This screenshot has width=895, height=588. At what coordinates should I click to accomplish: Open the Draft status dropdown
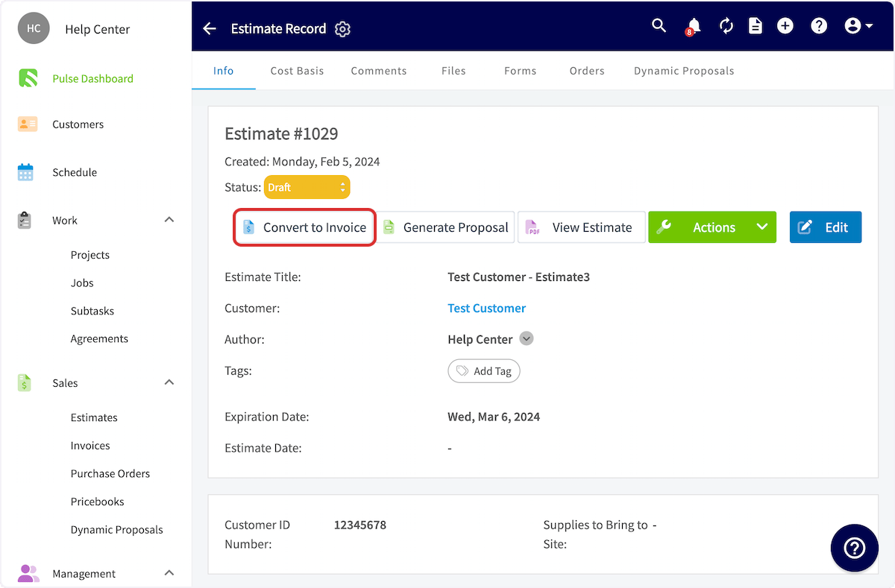coord(307,187)
